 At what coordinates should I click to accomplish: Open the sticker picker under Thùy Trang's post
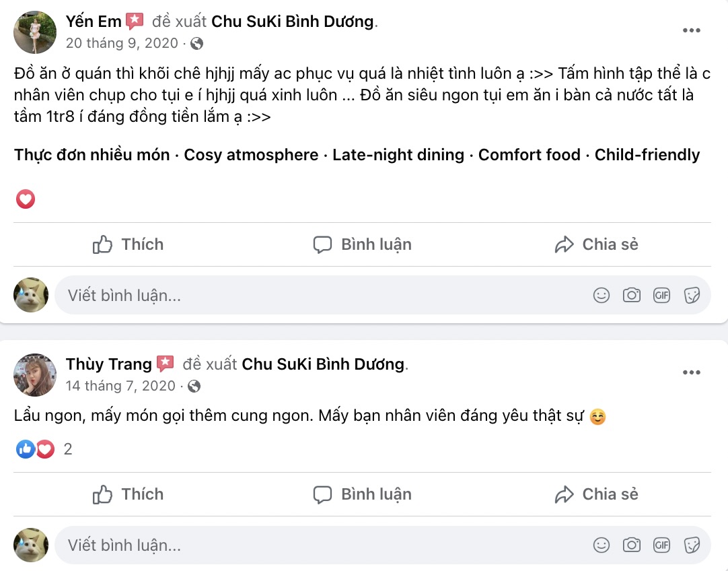point(692,544)
